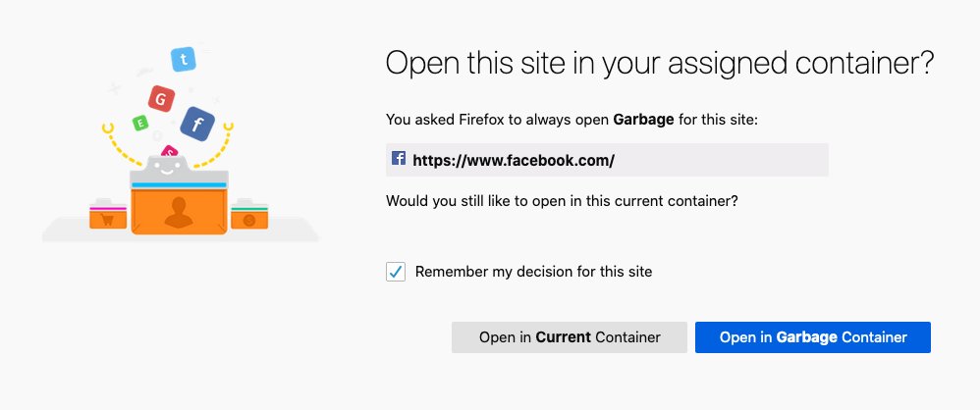Click the left yellow dashed claw arm
This screenshot has height=410, width=980.
[x=120, y=143]
